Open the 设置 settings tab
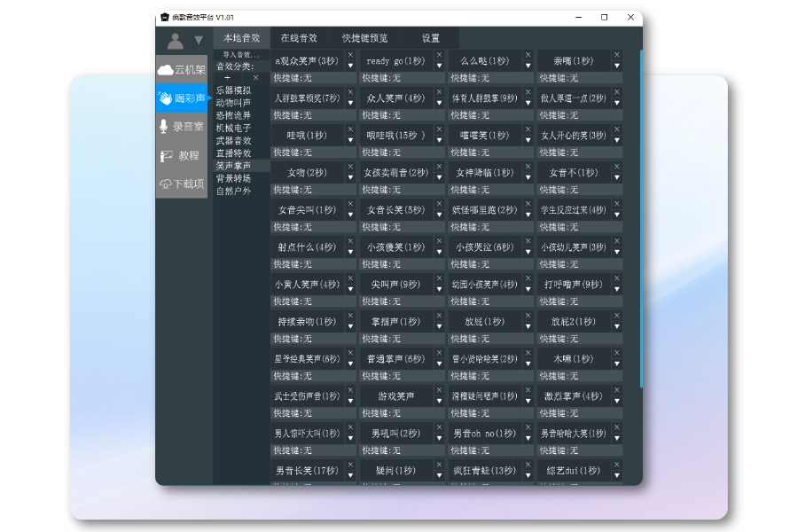 click(429, 38)
